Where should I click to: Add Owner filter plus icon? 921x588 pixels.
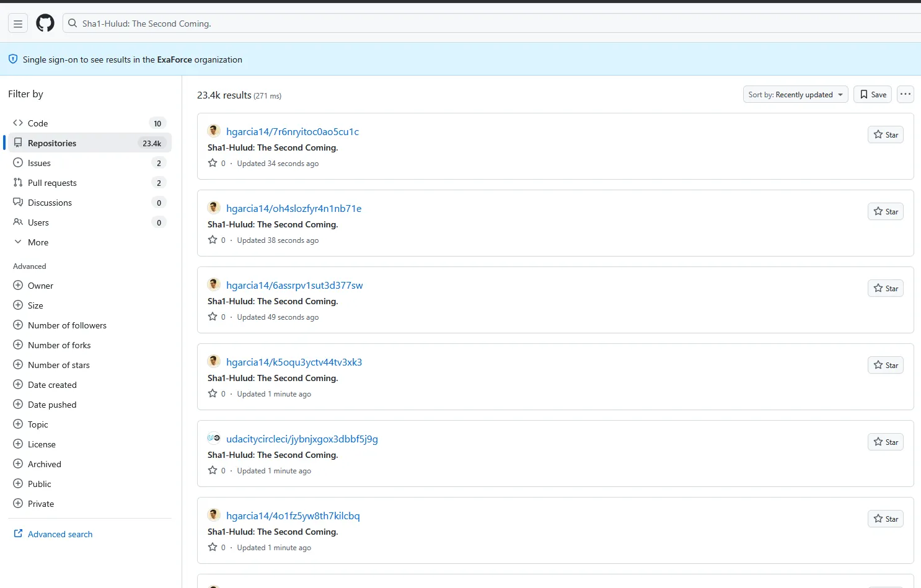click(x=18, y=286)
